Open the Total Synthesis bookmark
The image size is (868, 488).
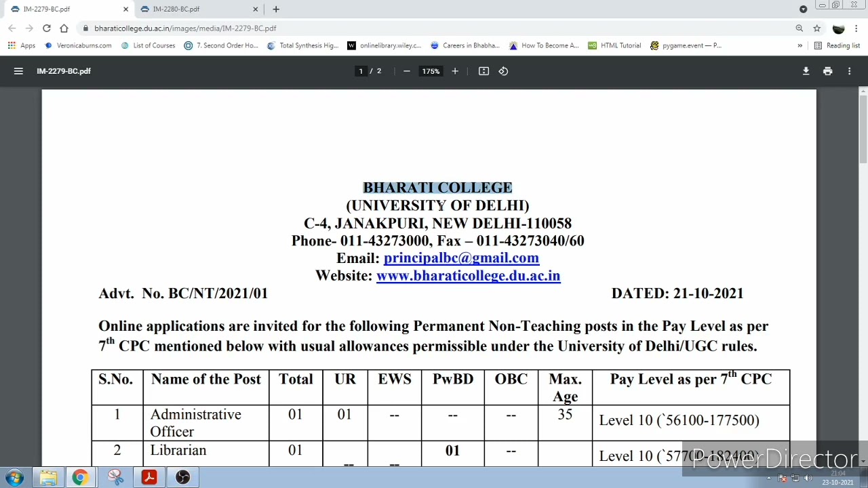tap(302, 45)
